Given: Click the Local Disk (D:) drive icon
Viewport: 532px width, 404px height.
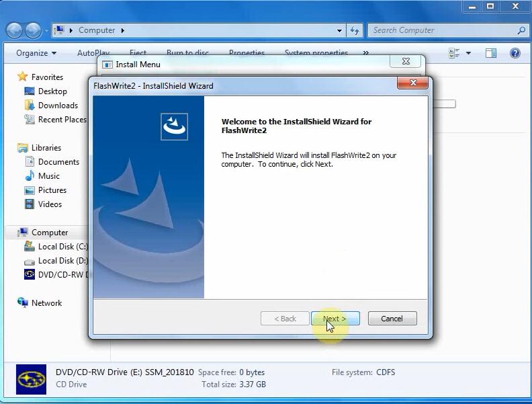Looking at the screenshot, I should [x=30, y=261].
